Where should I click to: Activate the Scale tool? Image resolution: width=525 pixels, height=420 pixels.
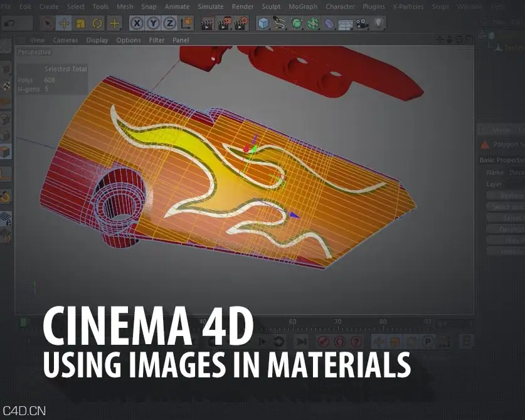pos(80,23)
